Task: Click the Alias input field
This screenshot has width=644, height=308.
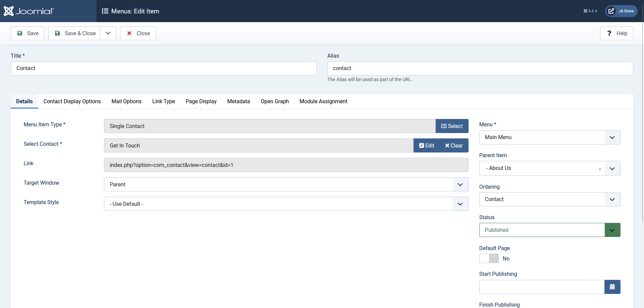Action: 480,68
